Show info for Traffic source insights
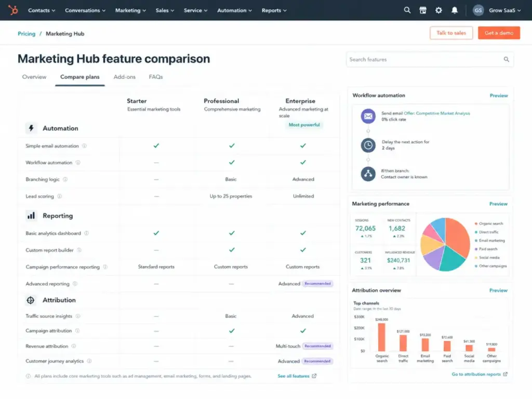The width and height of the screenshot is (532, 399). point(78,316)
